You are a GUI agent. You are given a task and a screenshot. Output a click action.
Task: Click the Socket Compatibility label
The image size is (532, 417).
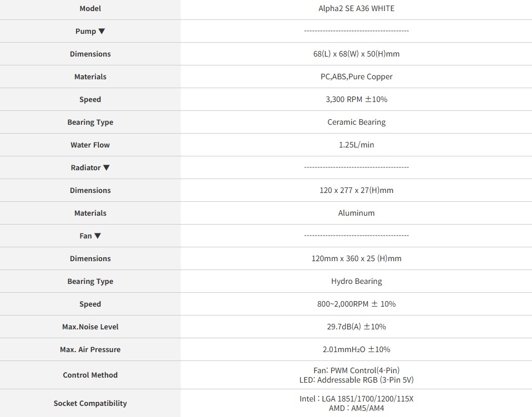(90, 404)
